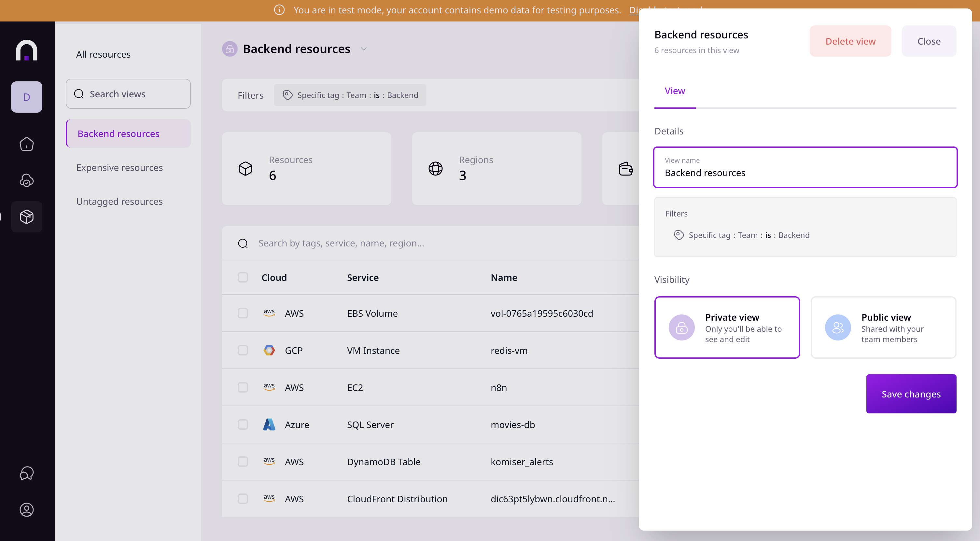Click the Save changes button

pyautogui.click(x=911, y=394)
